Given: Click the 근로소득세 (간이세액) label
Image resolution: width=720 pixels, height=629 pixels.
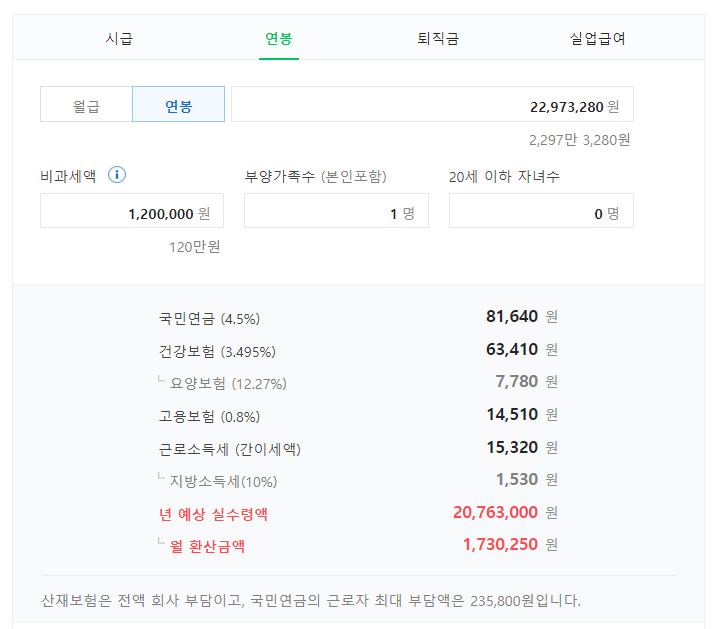Looking at the screenshot, I should [230, 449].
